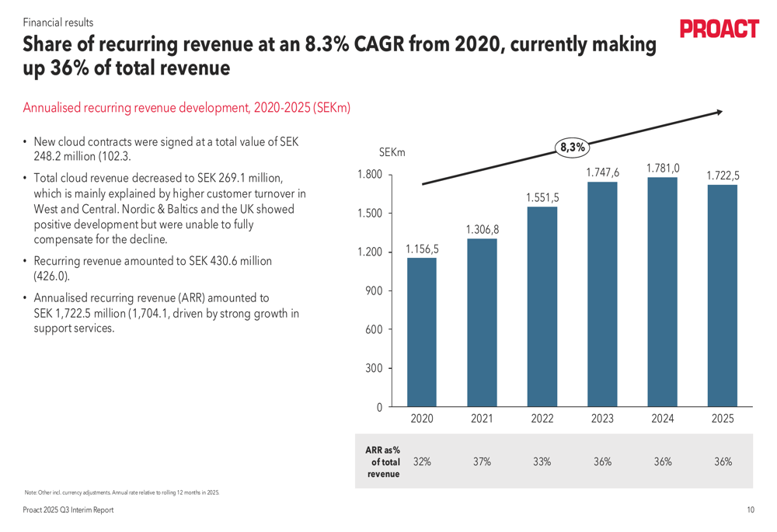Click the 2022 chart bar
This screenshot has height=532, width=777.
click(542, 307)
